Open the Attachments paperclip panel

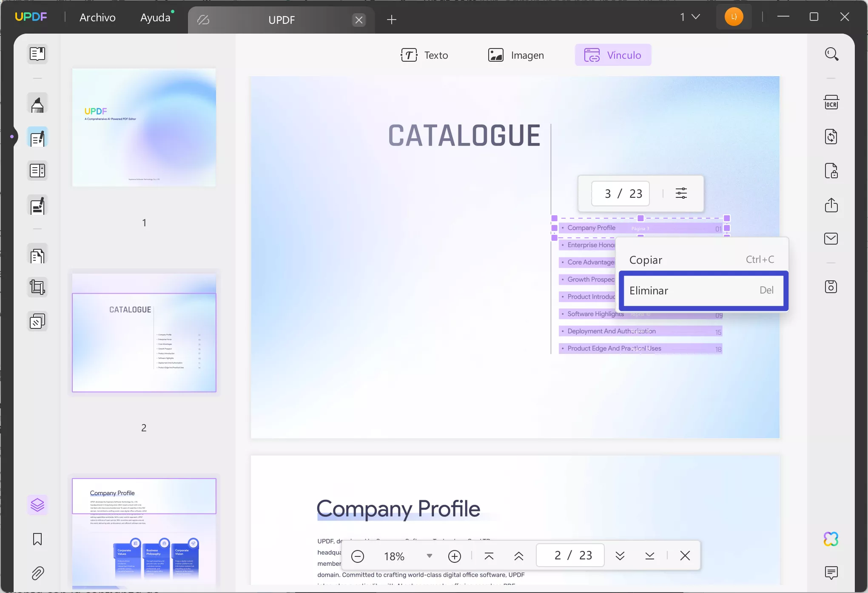click(x=37, y=573)
